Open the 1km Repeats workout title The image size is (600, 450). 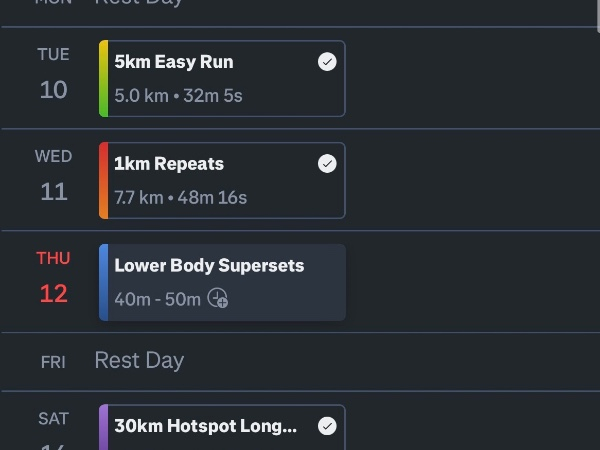(169, 164)
